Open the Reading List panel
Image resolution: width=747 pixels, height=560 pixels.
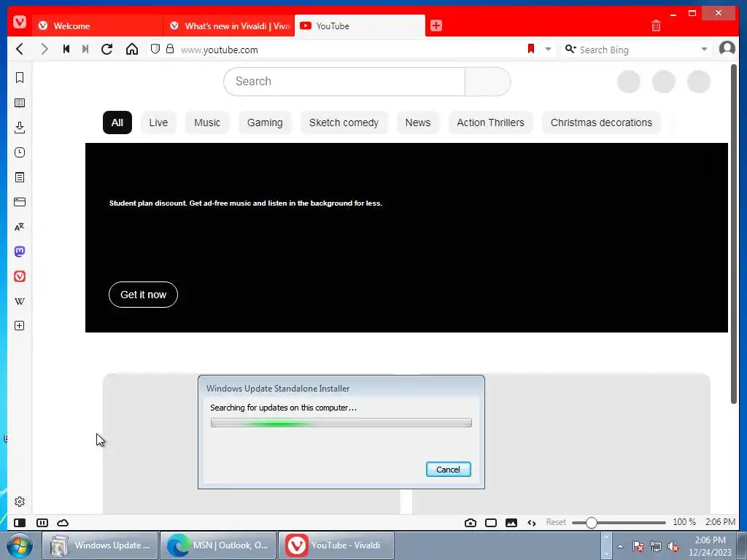[x=20, y=103]
